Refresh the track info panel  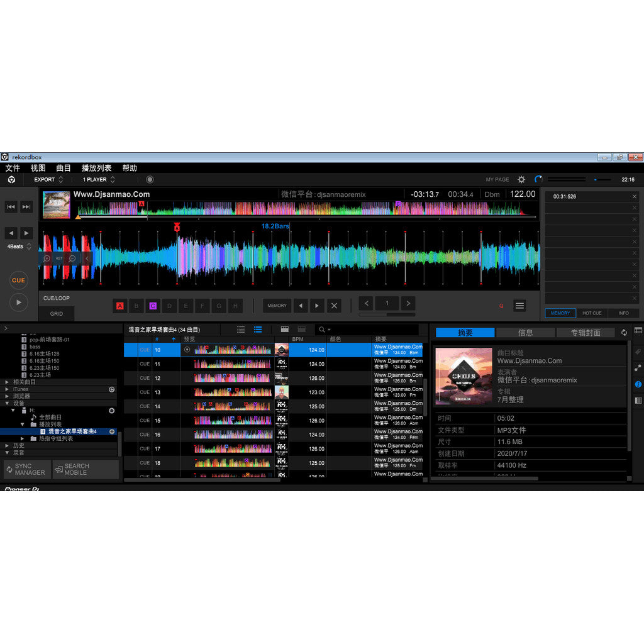[x=624, y=333]
